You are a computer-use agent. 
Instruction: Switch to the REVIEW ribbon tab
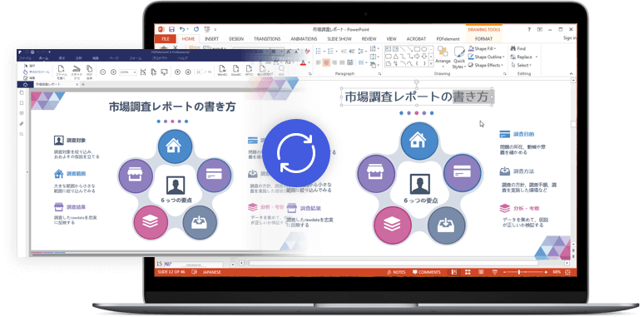pos(369,39)
